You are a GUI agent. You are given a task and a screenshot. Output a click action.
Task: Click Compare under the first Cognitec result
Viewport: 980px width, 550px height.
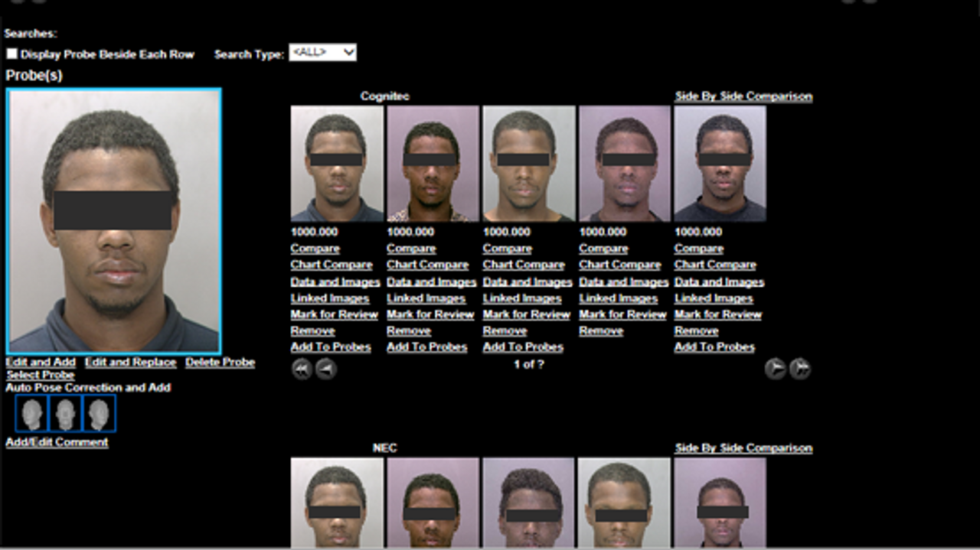point(315,249)
